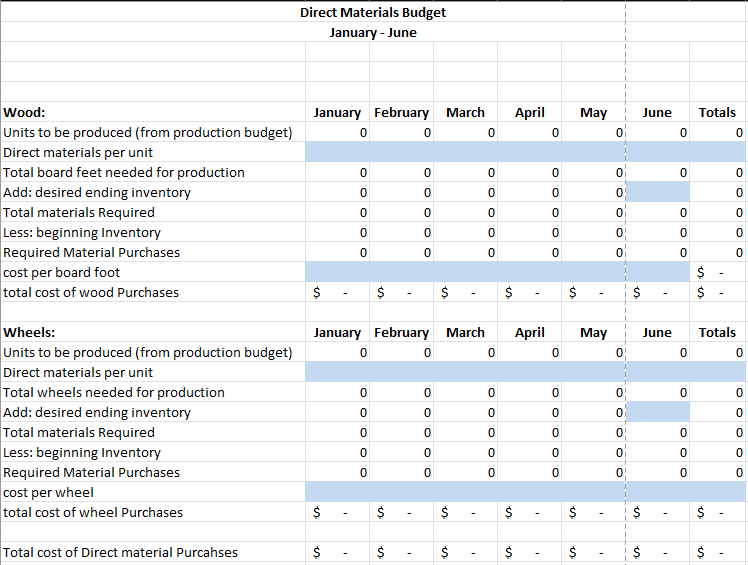Select the Direct Materials Budget title cell

[373, 12]
